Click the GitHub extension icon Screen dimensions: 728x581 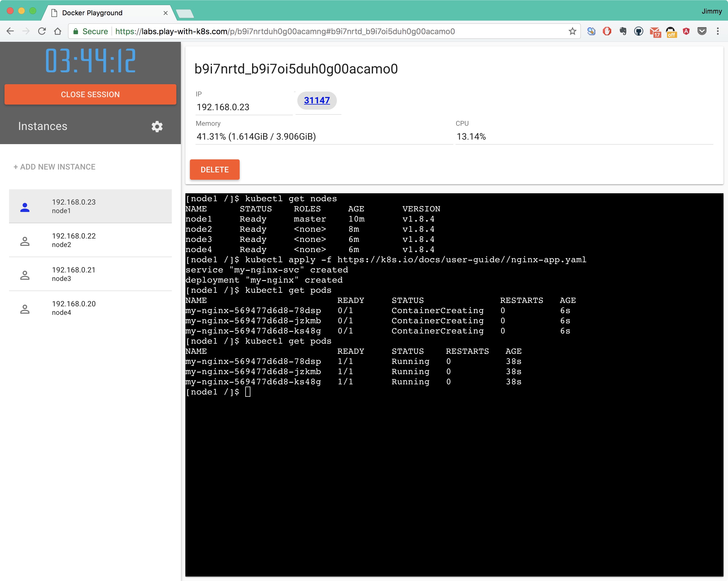639,31
